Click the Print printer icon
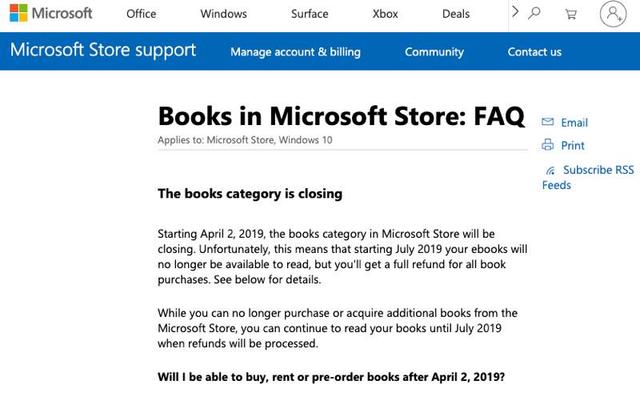640x410 pixels. [x=547, y=145]
